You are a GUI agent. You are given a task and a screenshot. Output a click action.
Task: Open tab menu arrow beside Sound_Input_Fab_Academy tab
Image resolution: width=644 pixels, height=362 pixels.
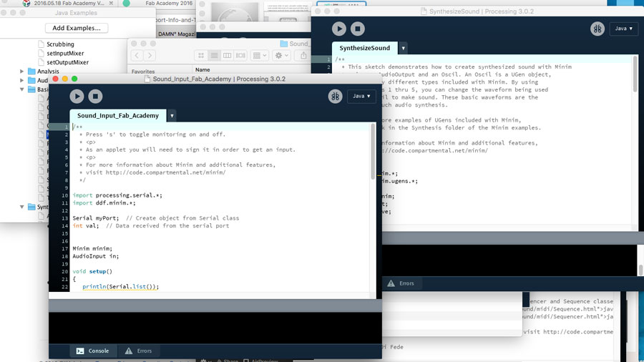[x=172, y=116]
